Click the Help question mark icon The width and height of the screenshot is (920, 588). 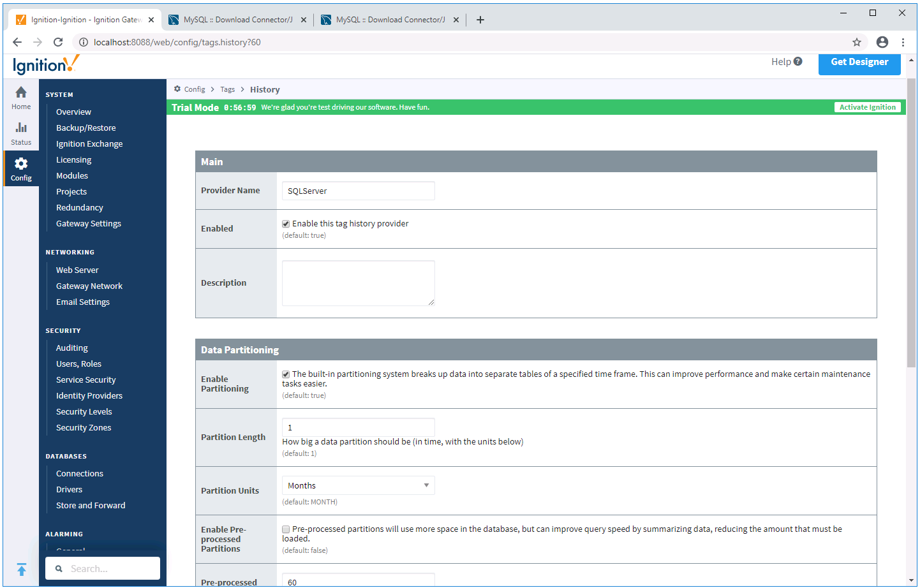798,62
